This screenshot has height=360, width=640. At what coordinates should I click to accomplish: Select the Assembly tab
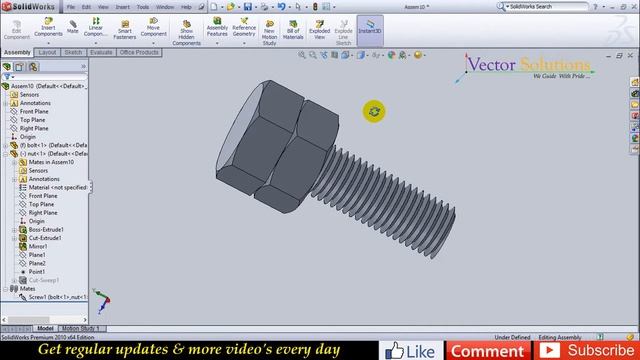(x=17, y=52)
